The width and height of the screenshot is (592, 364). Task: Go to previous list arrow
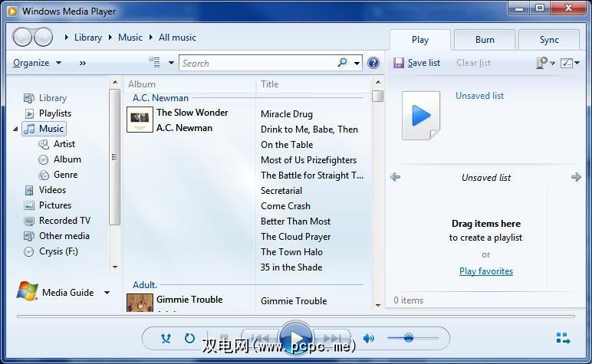point(395,177)
